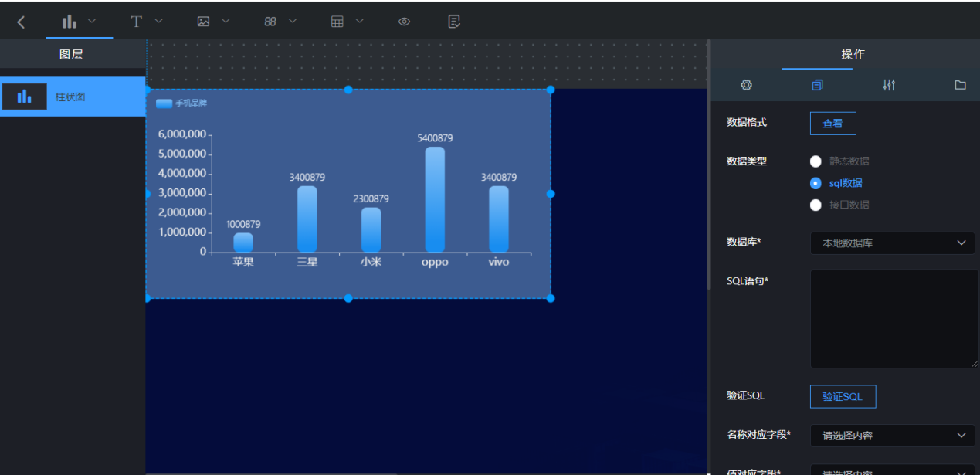Open the table component tool
Viewport: 980px width, 475px height.
click(x=337, y=22)
